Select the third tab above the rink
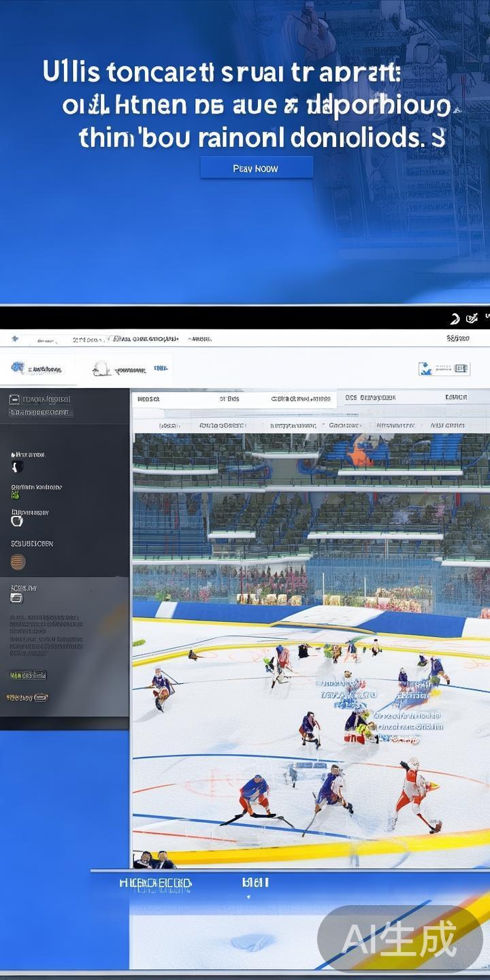Viewport: 490px width, 980px height. click(x=300, y=399)
